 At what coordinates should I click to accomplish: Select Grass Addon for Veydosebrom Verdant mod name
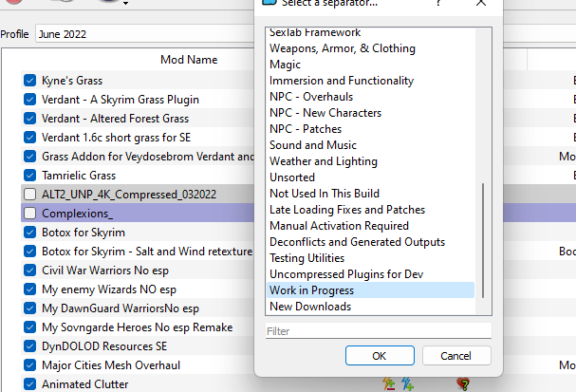148,157
